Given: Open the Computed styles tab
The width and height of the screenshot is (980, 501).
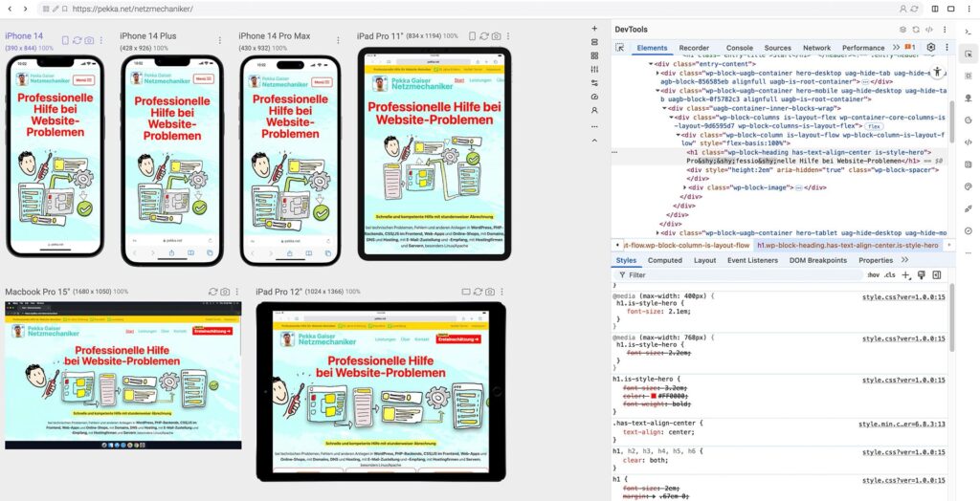Looking at the screenshot, I should click(664, 260).
